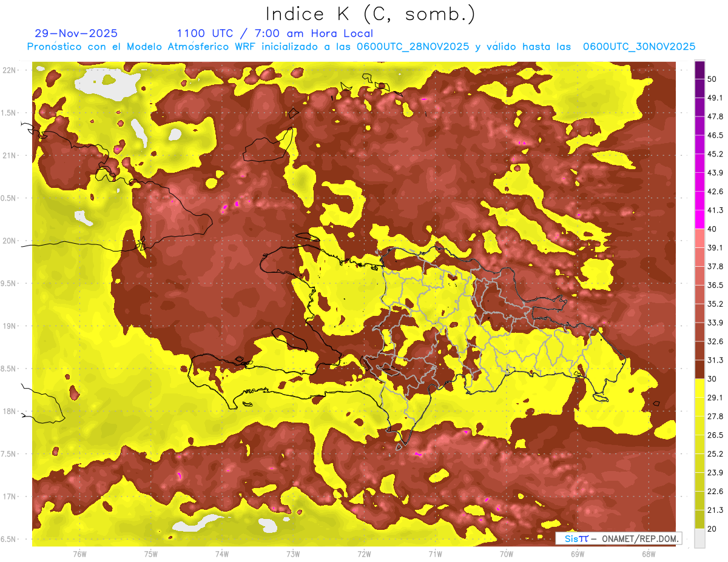Click the '47.8' color scale value
This screenshot has height=562, width=728.
click(715, 116)
